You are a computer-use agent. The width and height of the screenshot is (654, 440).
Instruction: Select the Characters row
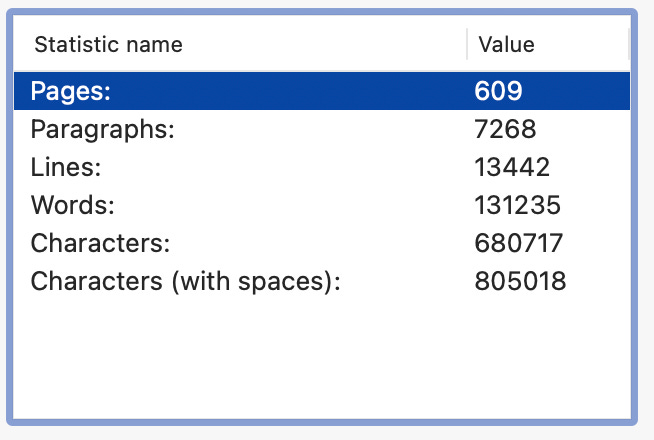(322, 243)
